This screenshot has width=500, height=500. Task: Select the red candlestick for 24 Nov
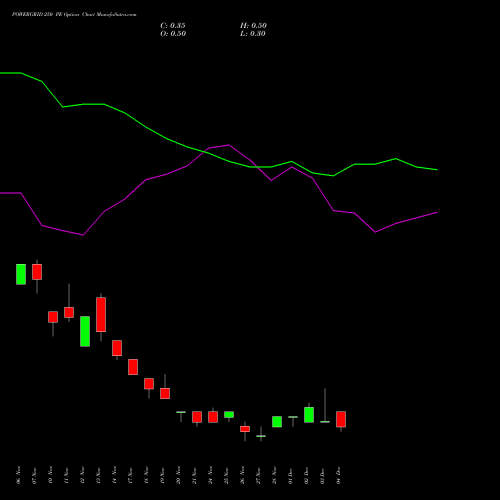[x=213, y=417]
